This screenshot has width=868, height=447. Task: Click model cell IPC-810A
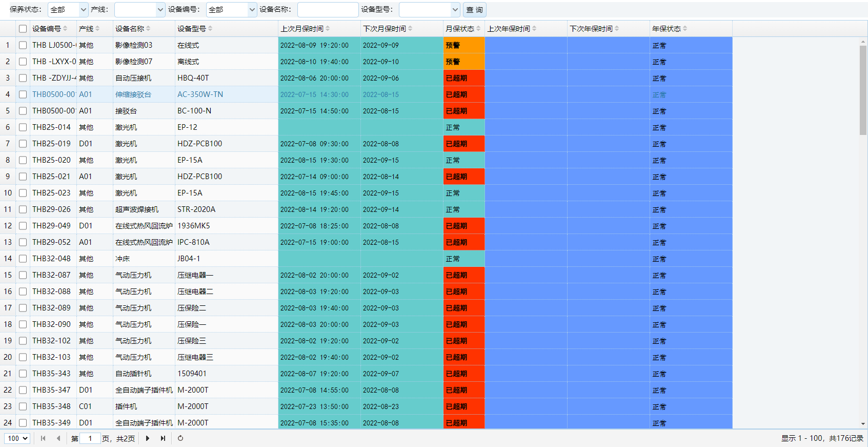pos(193,242)
